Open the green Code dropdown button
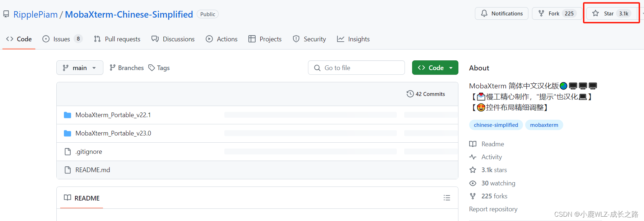This screenshot has width=644, height=221. (435, 68)
